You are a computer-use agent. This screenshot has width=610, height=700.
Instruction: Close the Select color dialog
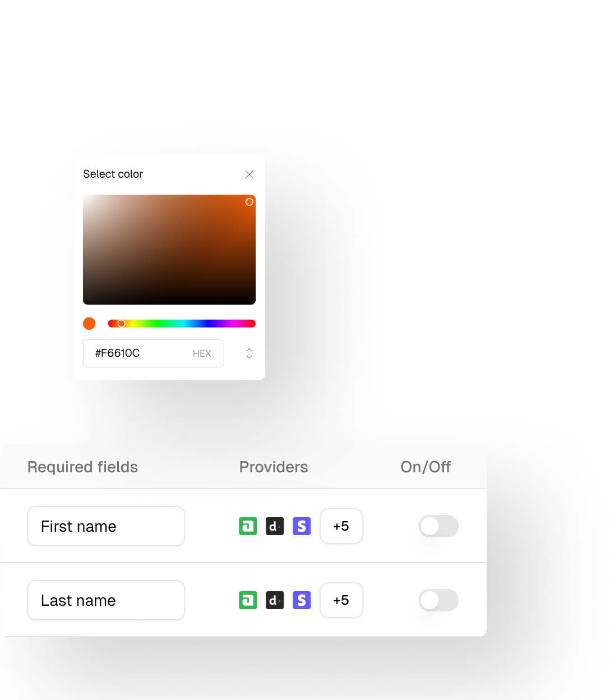[249, 174]
